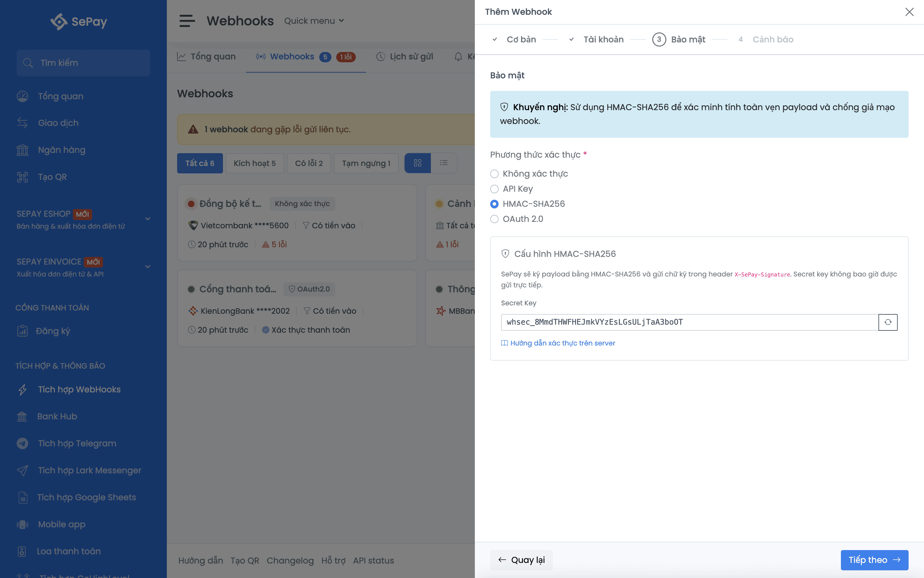The height and width of the screenshot is (578, 924).
Task: Open the Cổng thanh toá... webhook card
Action: coord(297,309)
